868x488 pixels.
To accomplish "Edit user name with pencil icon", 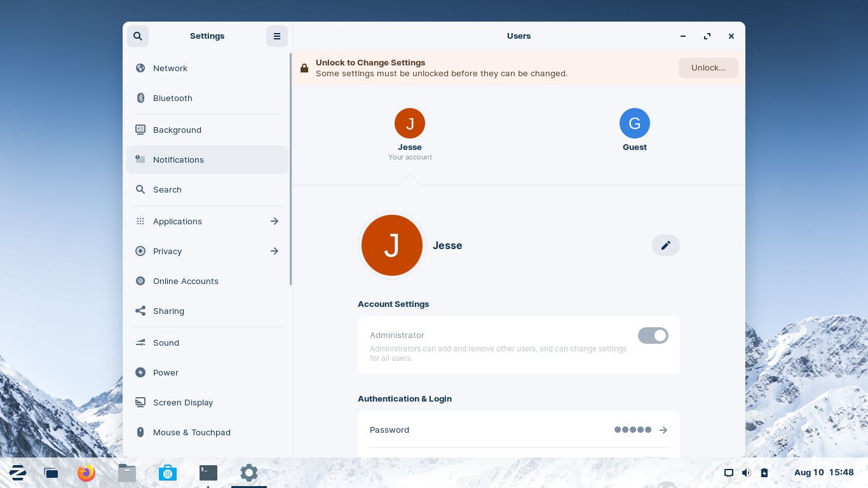I will click(666, 245).
